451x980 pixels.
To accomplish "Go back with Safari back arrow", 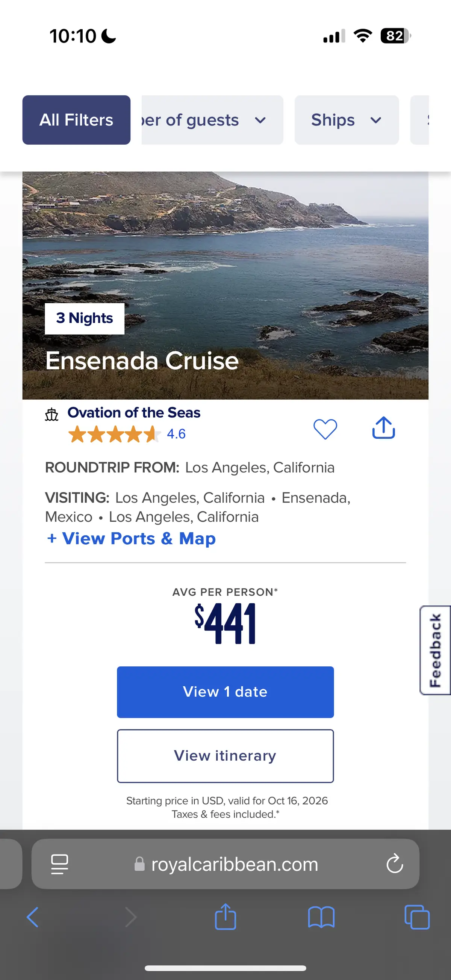I will coord(33,917).
